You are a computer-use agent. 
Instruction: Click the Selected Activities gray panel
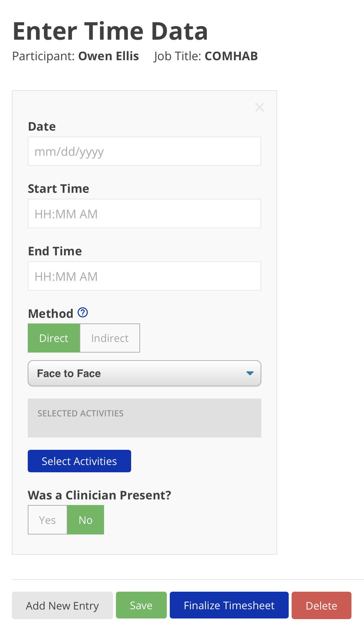point(144,418)
